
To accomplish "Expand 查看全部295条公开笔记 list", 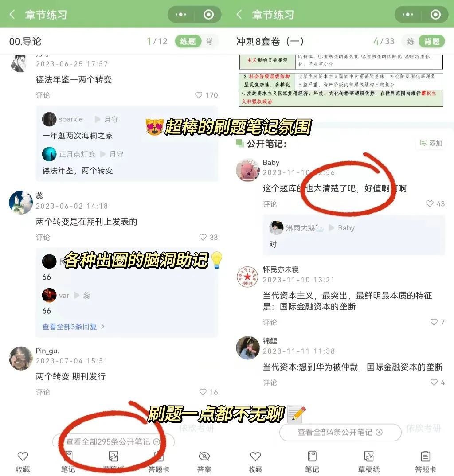I will click(x=113, y=442).
